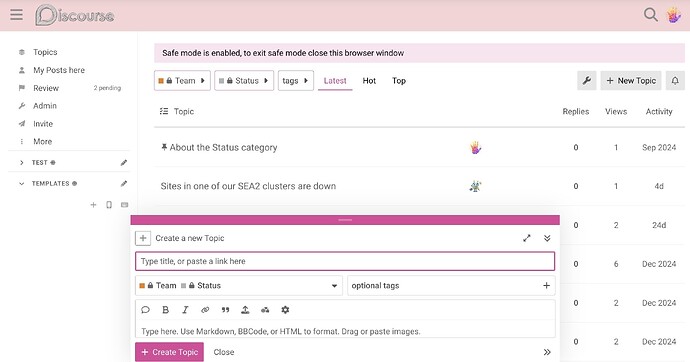Insert a hyperlink via link icon
690x362 pixels.
pos(205,310)
